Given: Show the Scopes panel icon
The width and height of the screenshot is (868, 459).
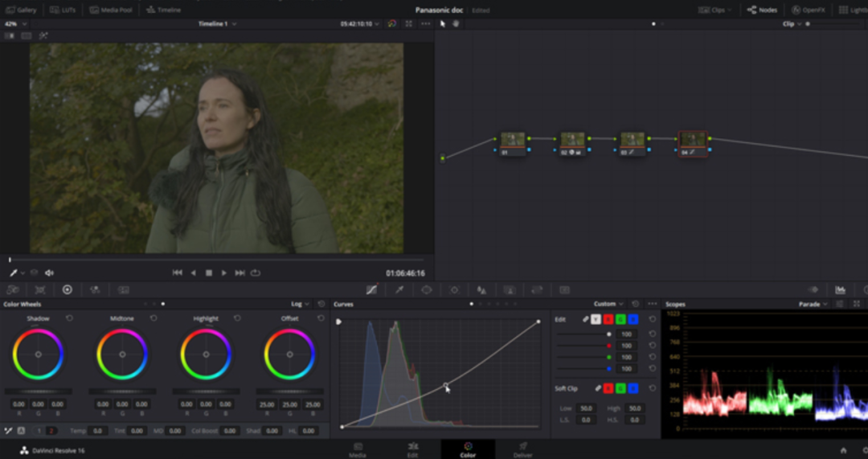Looking at the screenshot, I should pos(840,289).
